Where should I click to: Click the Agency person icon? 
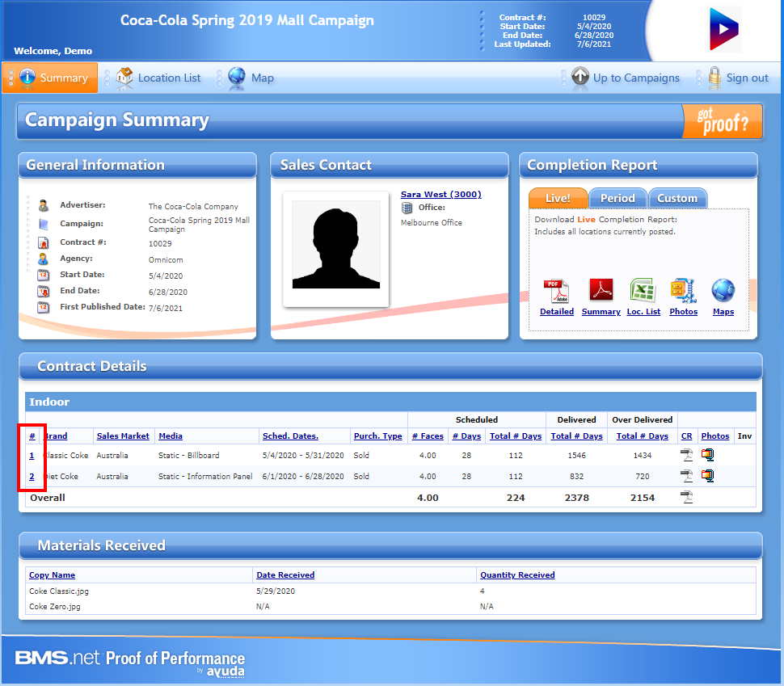pyautogui.click(x=44, y=259)
